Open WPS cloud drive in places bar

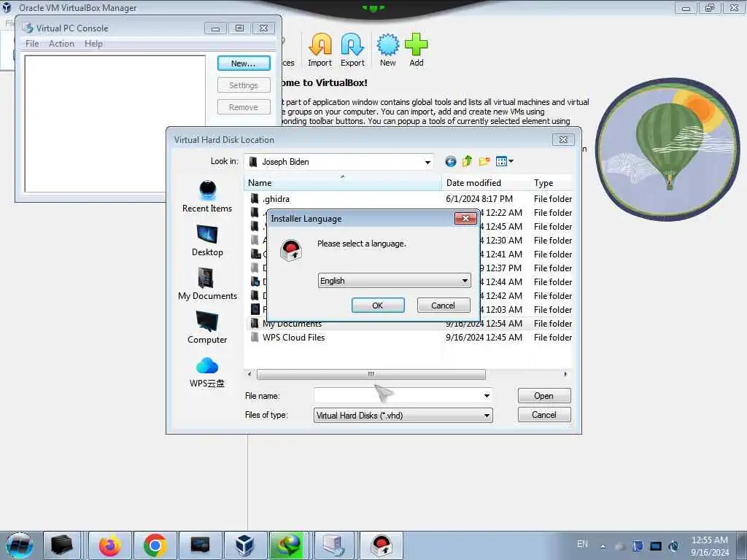pyautogui.click(x=206, y=372)
